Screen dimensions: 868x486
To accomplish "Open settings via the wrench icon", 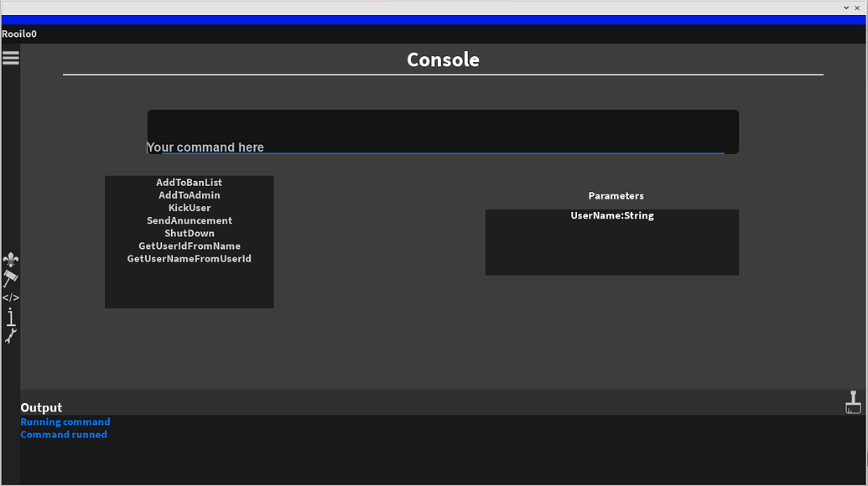I will tap(10, 335).
